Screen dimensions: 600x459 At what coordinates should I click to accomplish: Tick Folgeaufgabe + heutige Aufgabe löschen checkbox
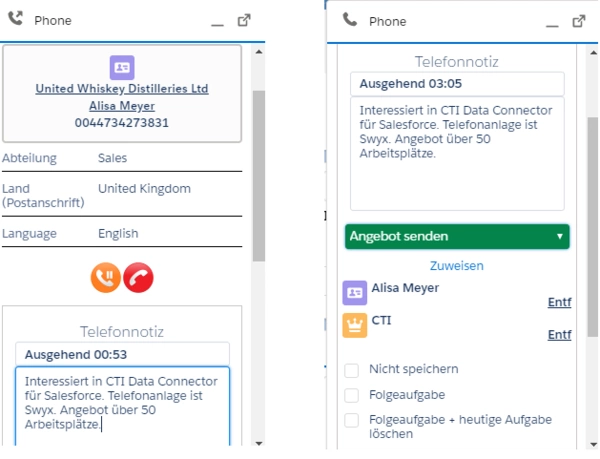point(352,420)
